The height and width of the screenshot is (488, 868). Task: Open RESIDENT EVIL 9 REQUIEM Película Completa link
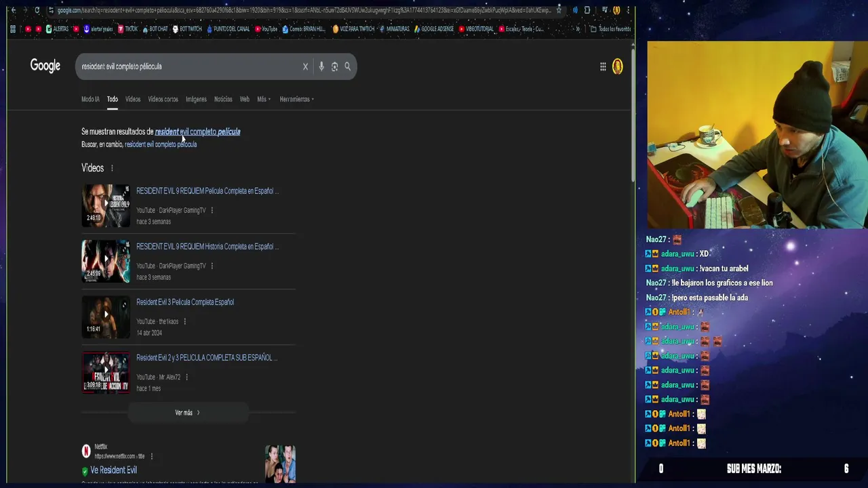[208, 191]
